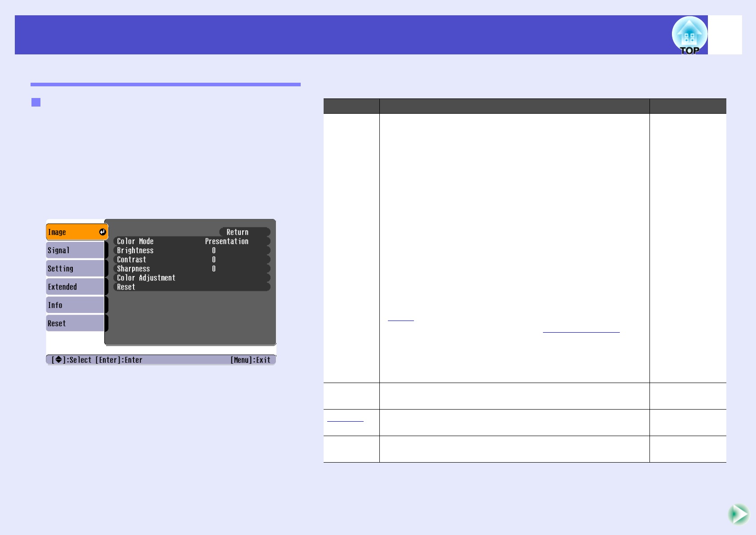Open the Signal menu
Viewport: 756px width, 535px height.
click(75, 250)
